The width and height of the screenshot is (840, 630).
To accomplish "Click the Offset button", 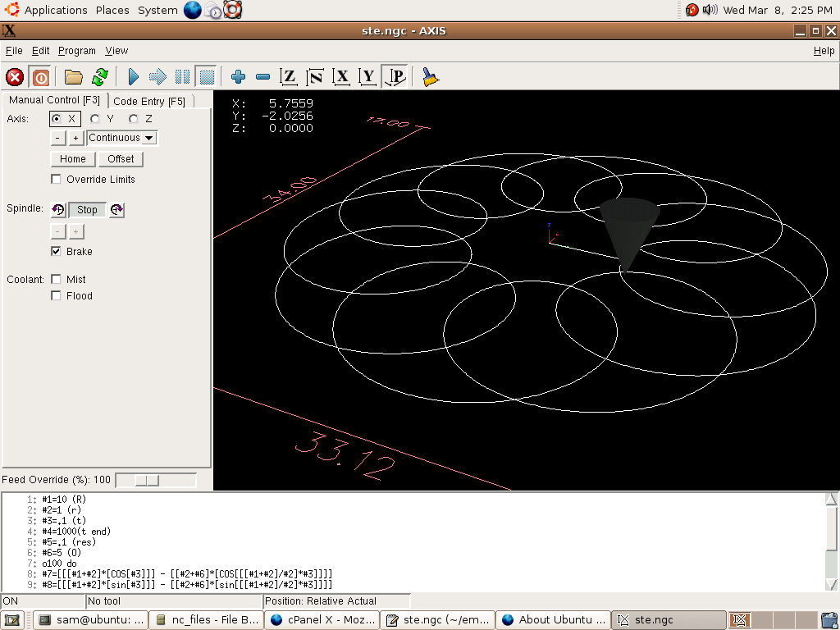I will [121, 159].
